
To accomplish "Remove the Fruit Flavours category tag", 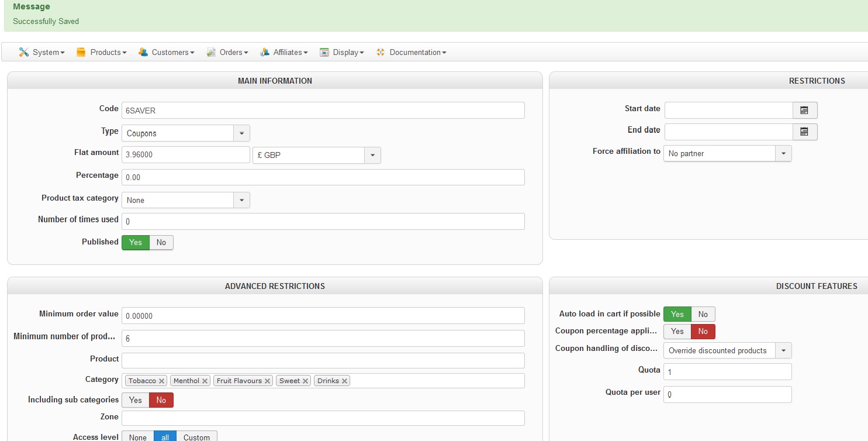I will tap(268, 381).
